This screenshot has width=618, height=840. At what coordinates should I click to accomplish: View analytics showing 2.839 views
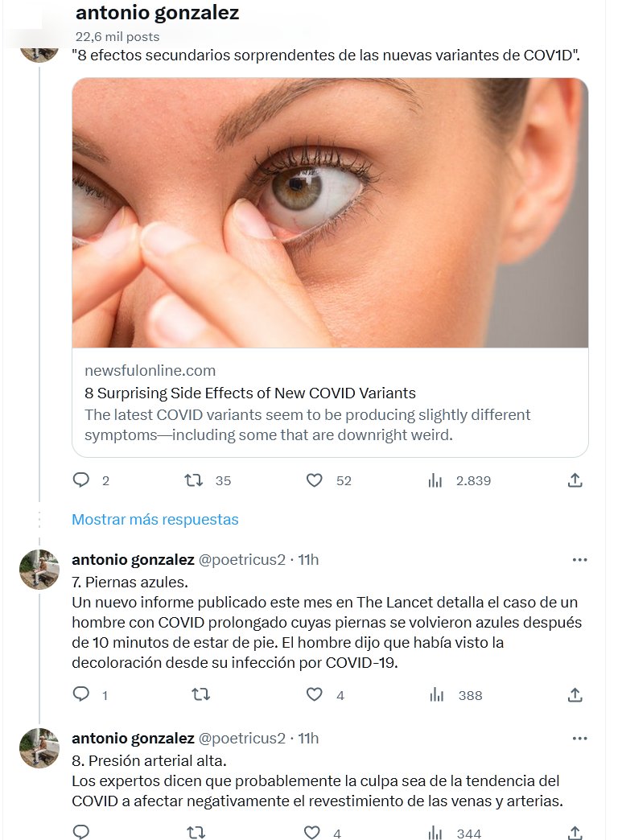click(x=435, y=480)
